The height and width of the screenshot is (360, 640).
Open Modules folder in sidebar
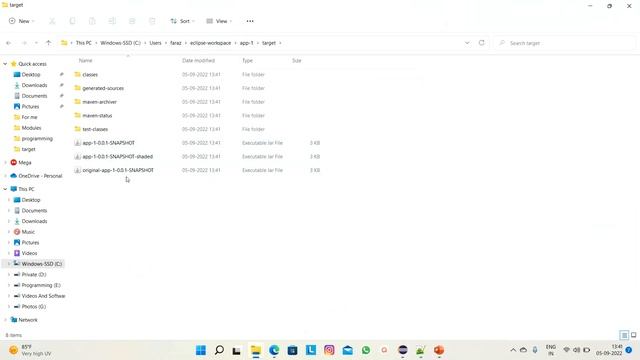[31, 128]
